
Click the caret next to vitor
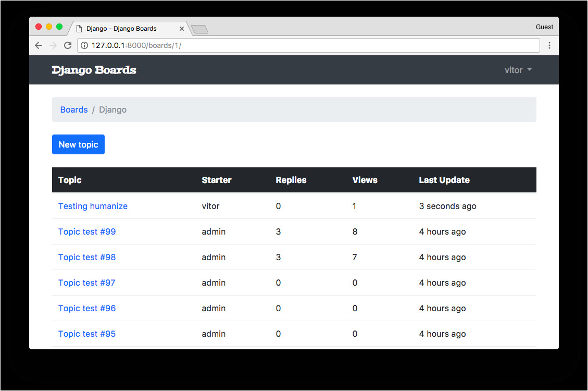click(x=529, y=70)
